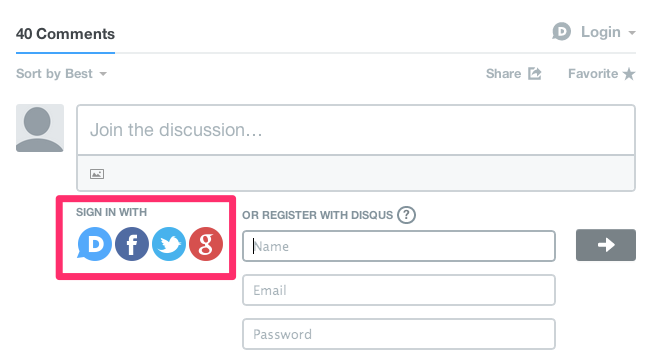The image size is (664, 361).
Task: Sign in with the Facebook icon
Action: pos(132,244)
